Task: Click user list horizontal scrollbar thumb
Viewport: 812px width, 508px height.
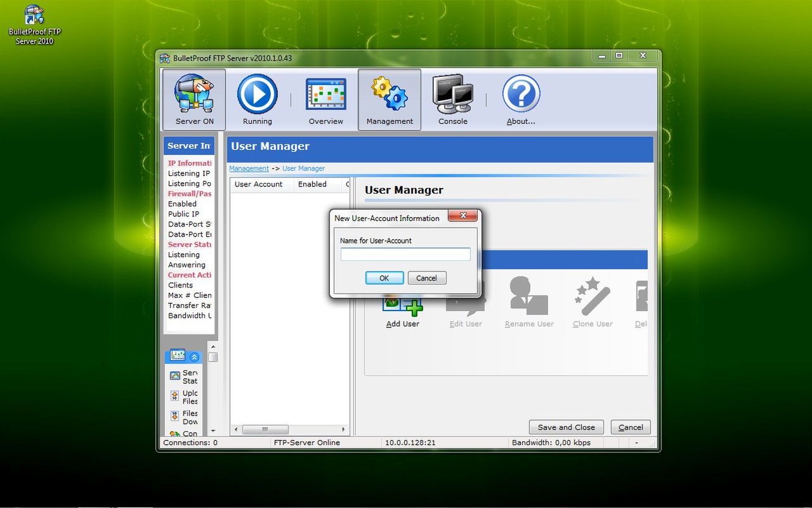Action: 265,429
